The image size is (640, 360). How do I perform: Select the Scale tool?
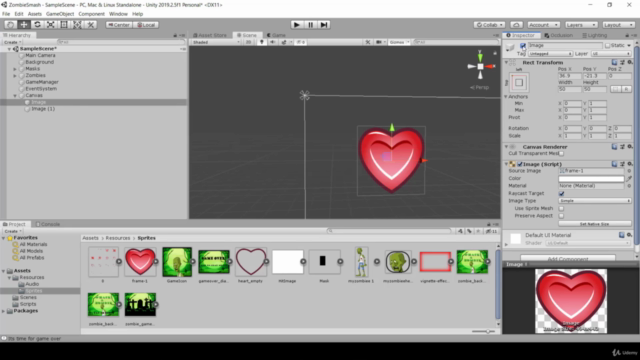point(51,25)
